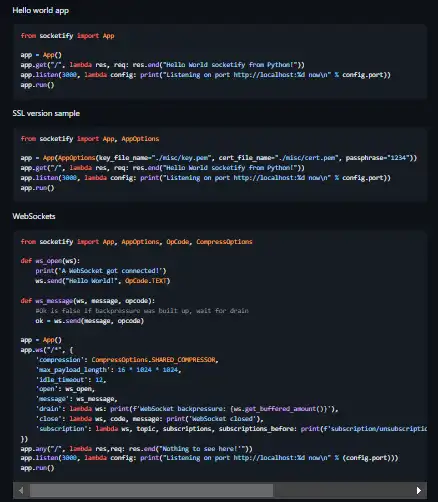Click the app.any "Nothing to see here!" line

click(x=137, y=449)
